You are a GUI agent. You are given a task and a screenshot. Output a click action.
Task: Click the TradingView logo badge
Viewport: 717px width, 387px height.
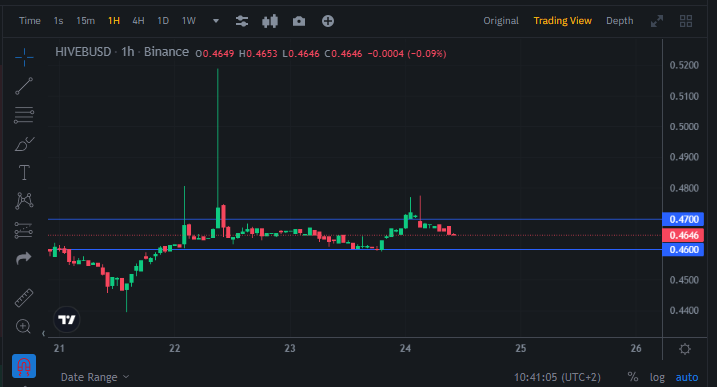point(67,319)
